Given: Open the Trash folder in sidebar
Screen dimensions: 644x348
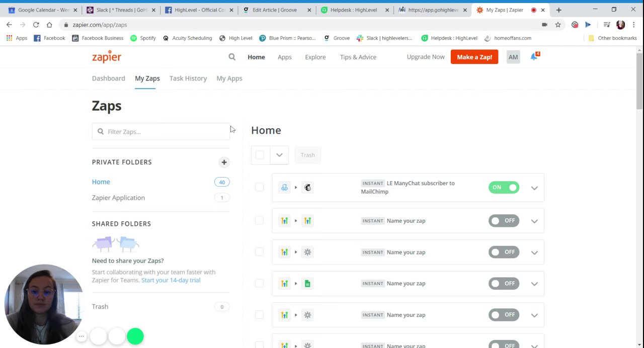Looking at the screenshot, I should pyautogui.click(x=100, y=306).
